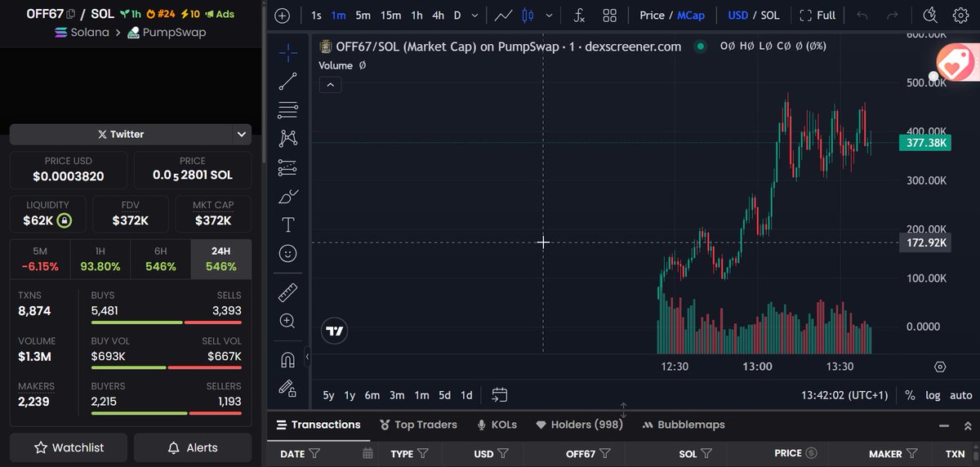Set chart interval to D
Viewport: 980px width, 467px height.
coord(457,16)
